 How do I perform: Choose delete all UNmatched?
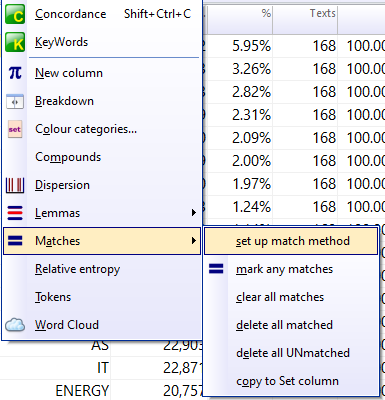[291, 353]
